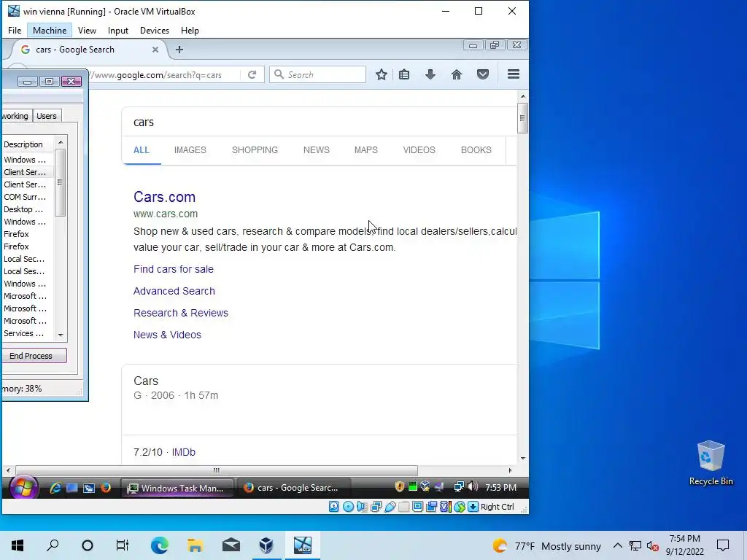
Task: Click the Vista security shield tray icon
Action: 400,486
